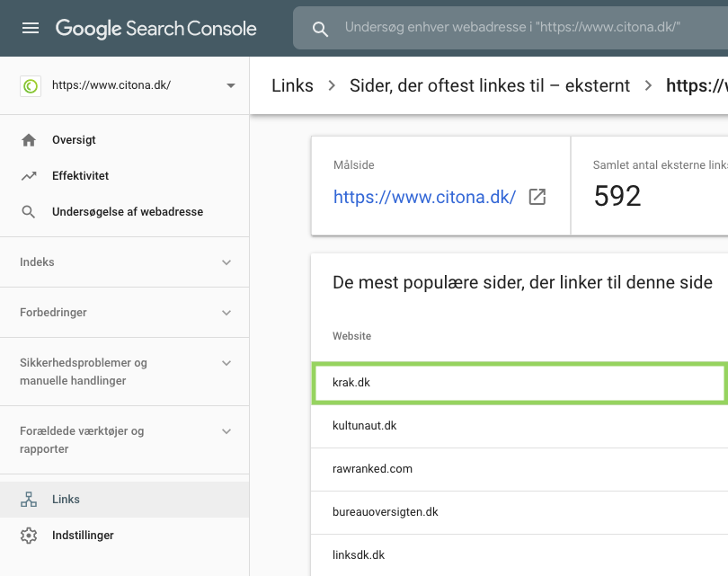The height and width of the screenshot is (576, 728).
Task: Click the citona.dk property favicon
Action: point(31,86)
